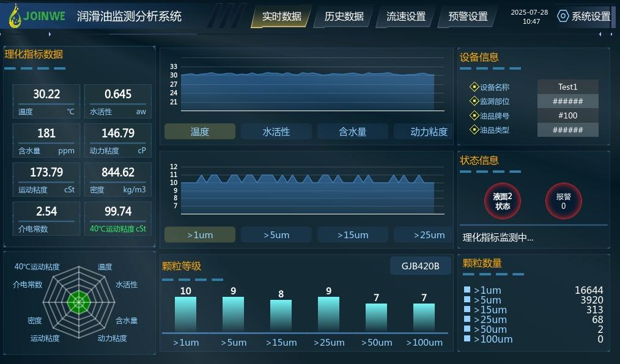The height and width of the screenshot is (364, 620).
Task: Show the water activity trend chart
Action: pos(276,131)
